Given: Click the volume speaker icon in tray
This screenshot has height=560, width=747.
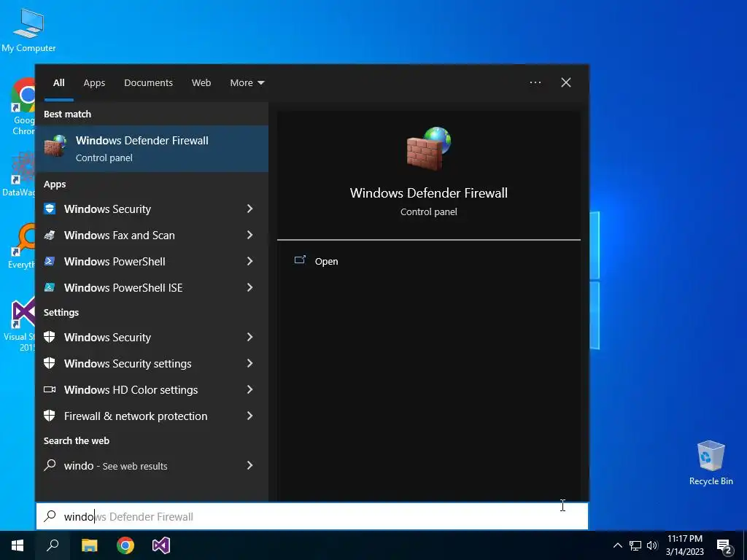Looking at the screenshot, I should pos(651,545).
